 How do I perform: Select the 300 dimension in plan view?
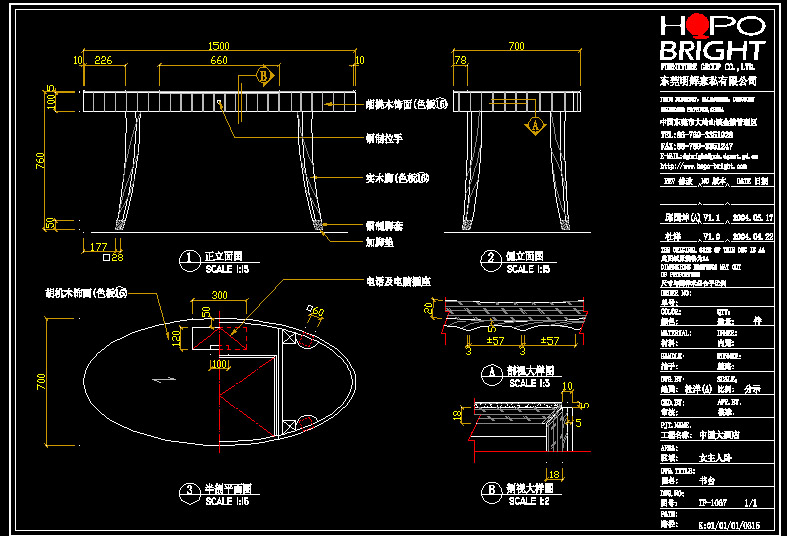[x=219, y=295]
